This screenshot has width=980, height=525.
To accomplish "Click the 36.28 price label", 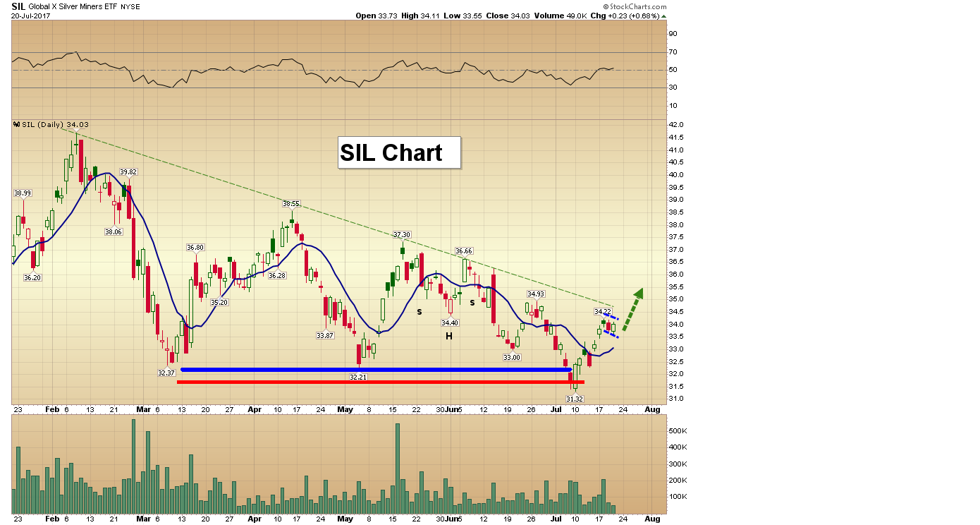I will 277,275.
